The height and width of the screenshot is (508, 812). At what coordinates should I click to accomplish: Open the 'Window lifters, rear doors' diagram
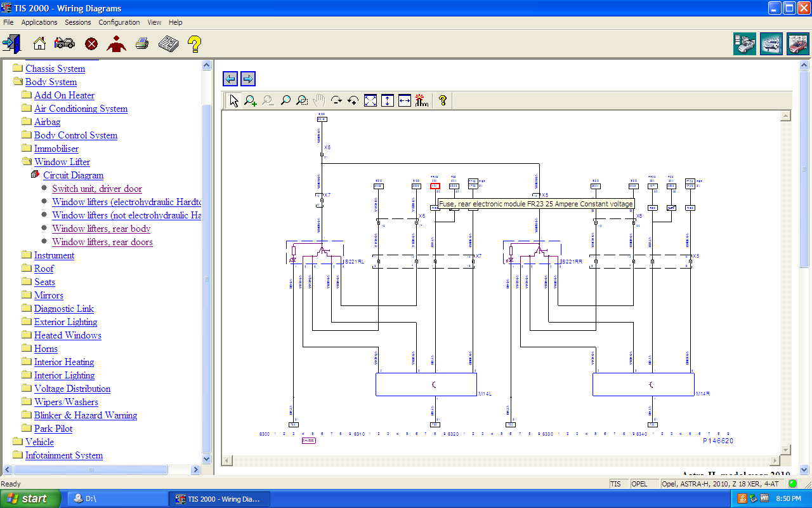click(x=102, y=242)
